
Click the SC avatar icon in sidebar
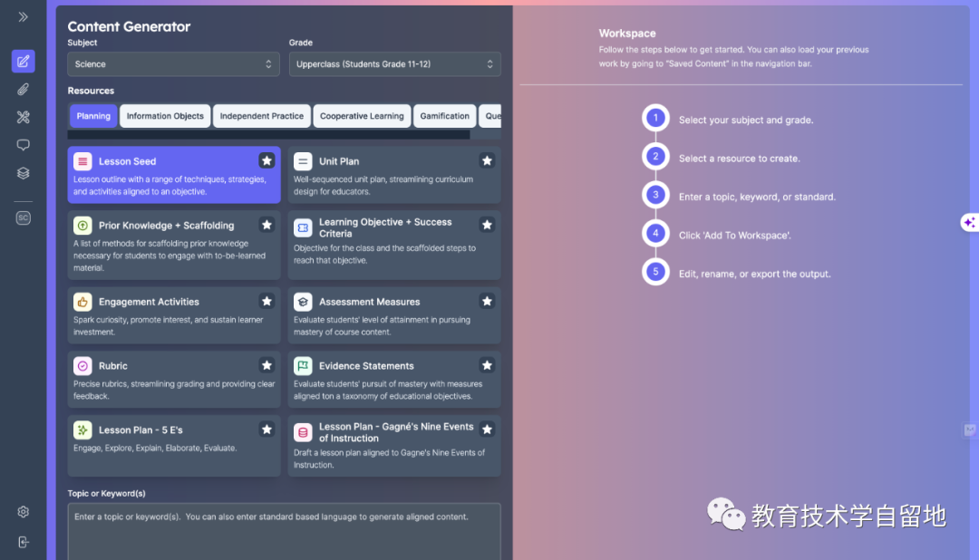[x=23, y=217]
